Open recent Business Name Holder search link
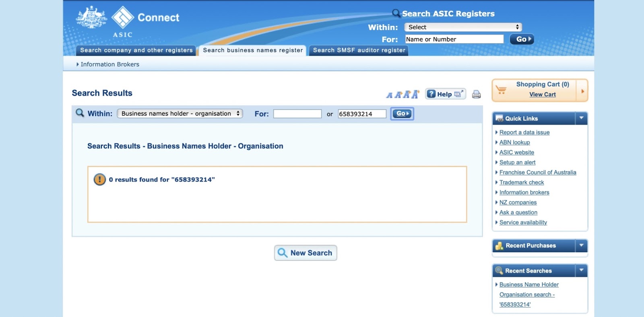644x317 pixels. [x=528, y=294]
